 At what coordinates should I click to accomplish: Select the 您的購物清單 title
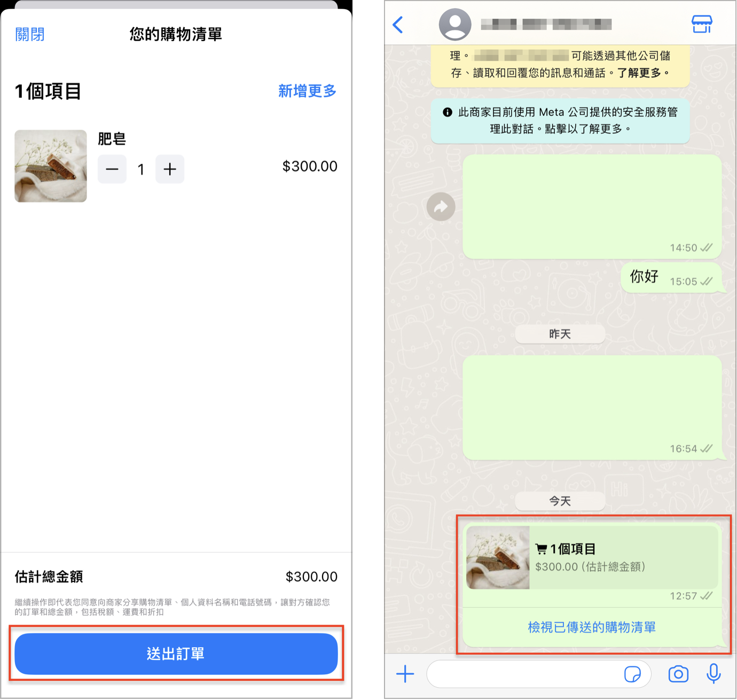tap(176, 35)
